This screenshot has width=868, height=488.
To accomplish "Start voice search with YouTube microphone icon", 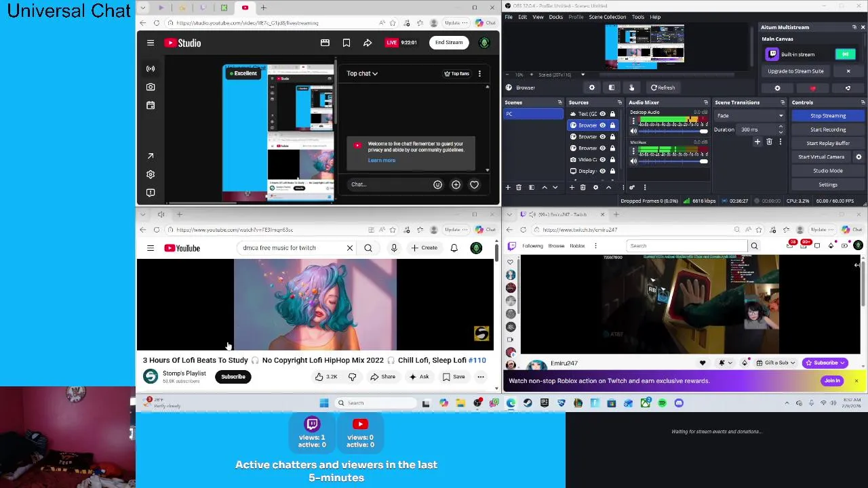I will click(394, 248).
